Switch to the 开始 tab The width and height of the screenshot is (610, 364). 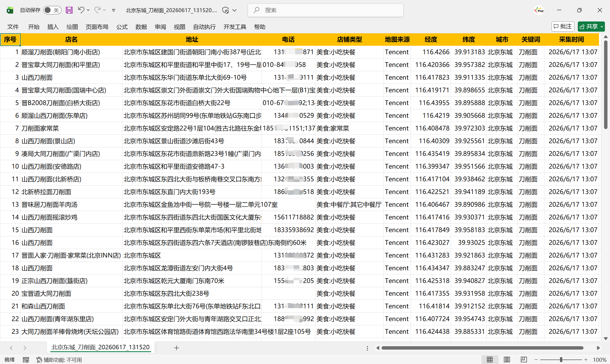34,27
